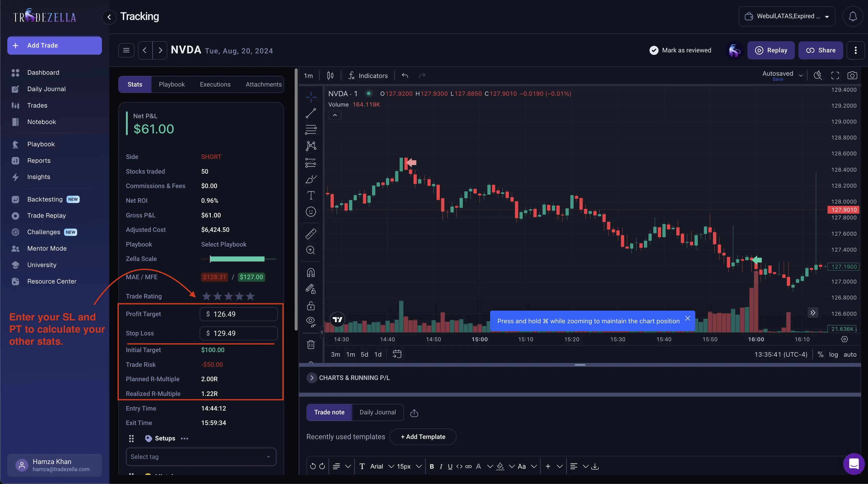Open the emoji sticker tool

(311, 212)
